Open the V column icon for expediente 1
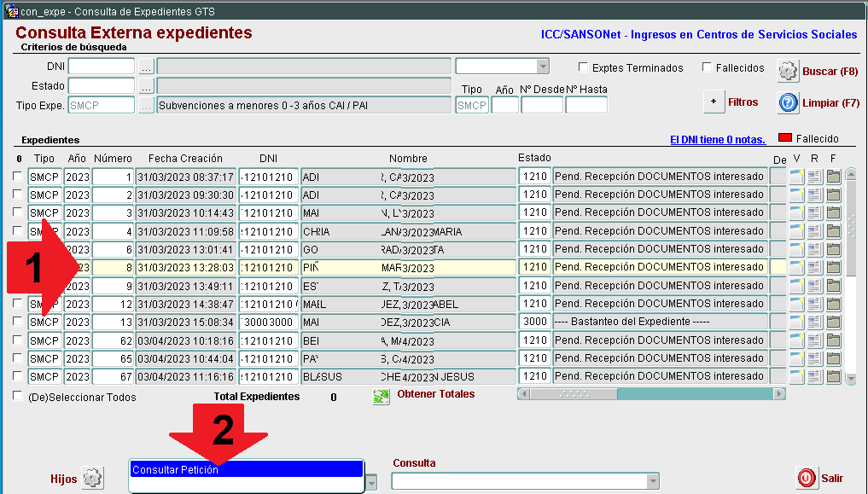The height and width of the screenshot is (494, 868). pos(796,177)
